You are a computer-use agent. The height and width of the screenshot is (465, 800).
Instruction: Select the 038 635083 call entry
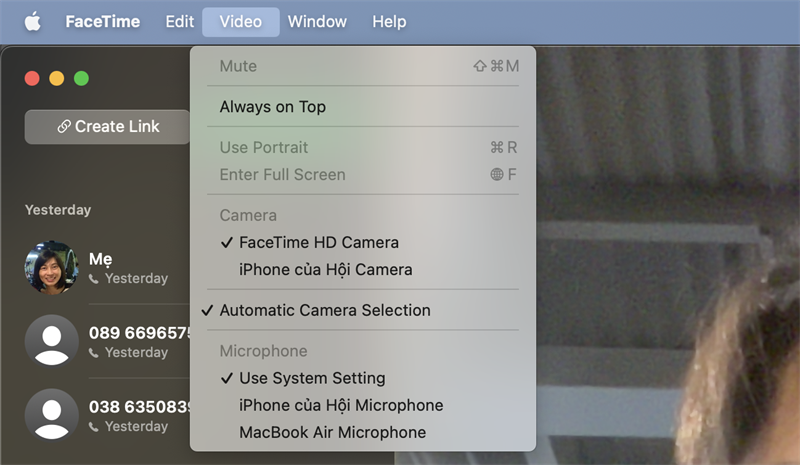point(107,415)
